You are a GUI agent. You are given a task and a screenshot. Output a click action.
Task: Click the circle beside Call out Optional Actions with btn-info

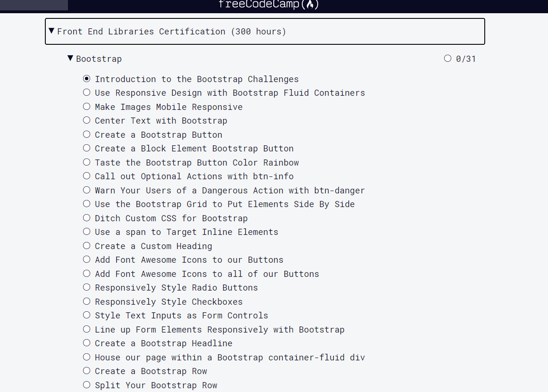(87, 176)
